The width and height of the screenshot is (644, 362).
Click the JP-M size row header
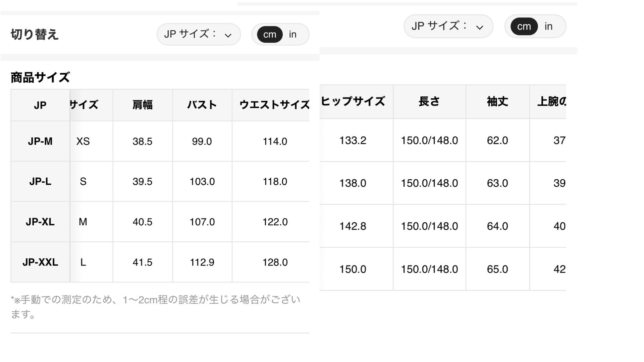tap(40, 141)
